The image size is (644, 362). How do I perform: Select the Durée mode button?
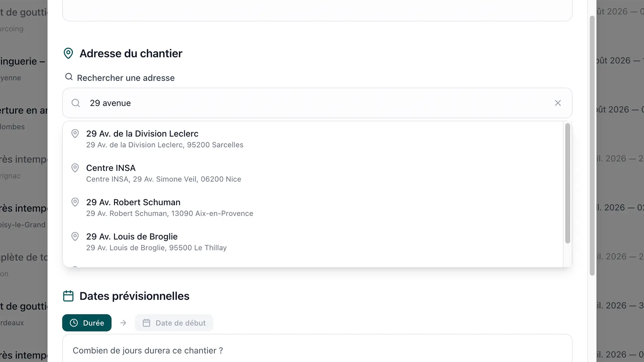point(87,323)
